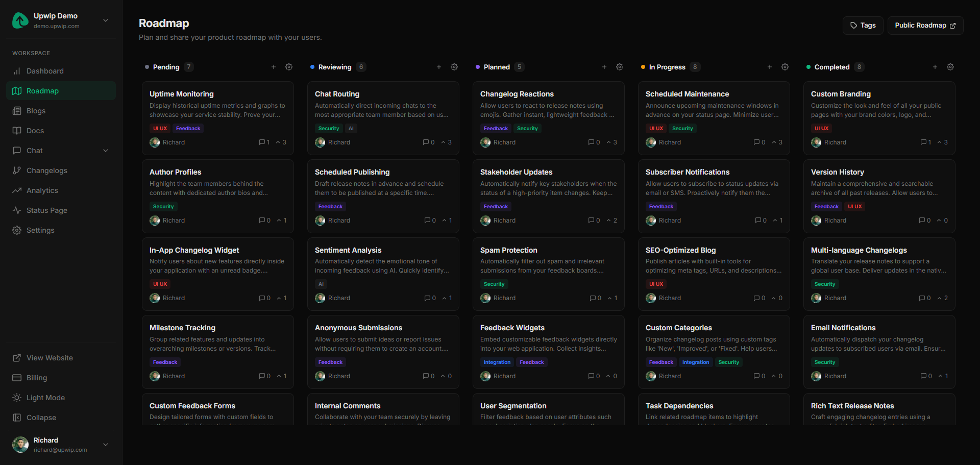Image resolution: width=980 pixels, height=465 pixels.
Task: Open the Upwip Demo workspace switcher
Action: 61,20
